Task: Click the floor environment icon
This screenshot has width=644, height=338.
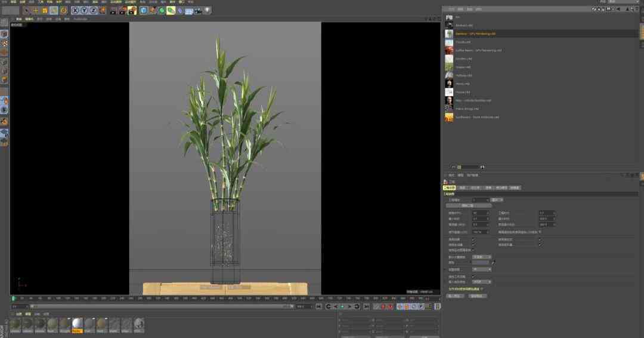Action: (189, 11)
